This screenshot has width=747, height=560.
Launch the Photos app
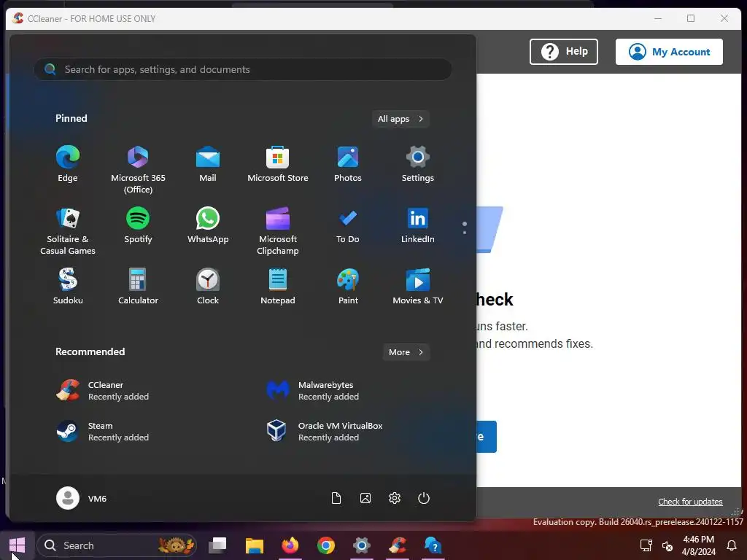pos(348,164)
